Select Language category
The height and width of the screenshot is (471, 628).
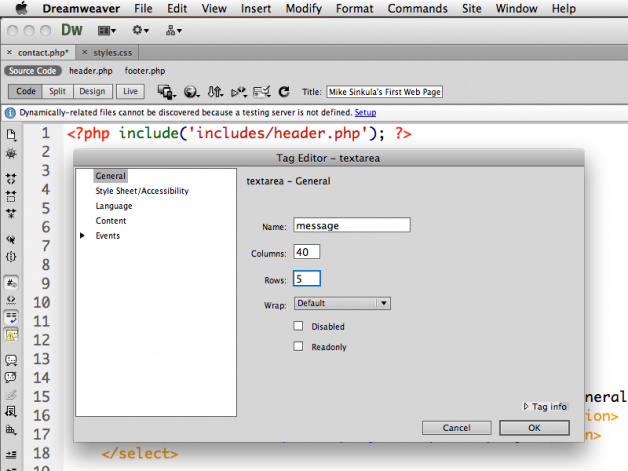(114, 206)
